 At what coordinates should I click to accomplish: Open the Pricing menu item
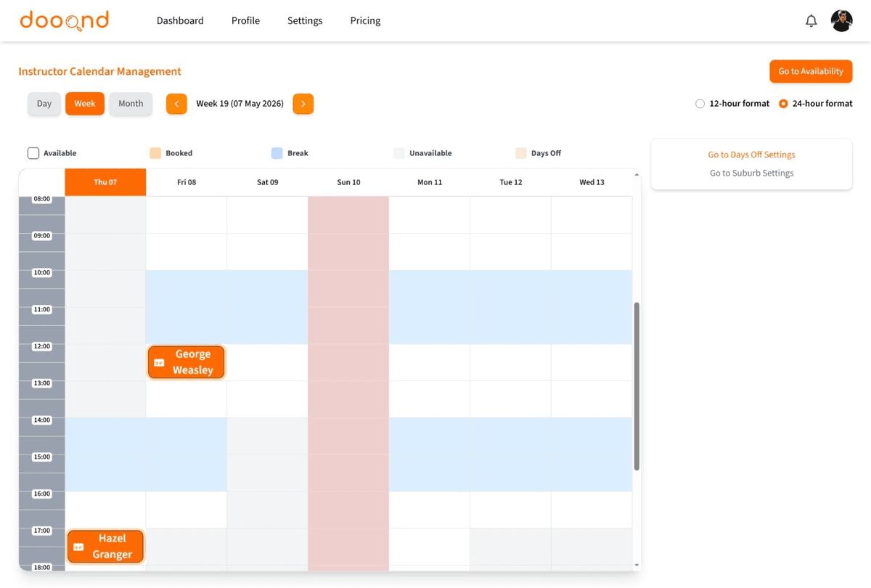[x=365, y=20]
